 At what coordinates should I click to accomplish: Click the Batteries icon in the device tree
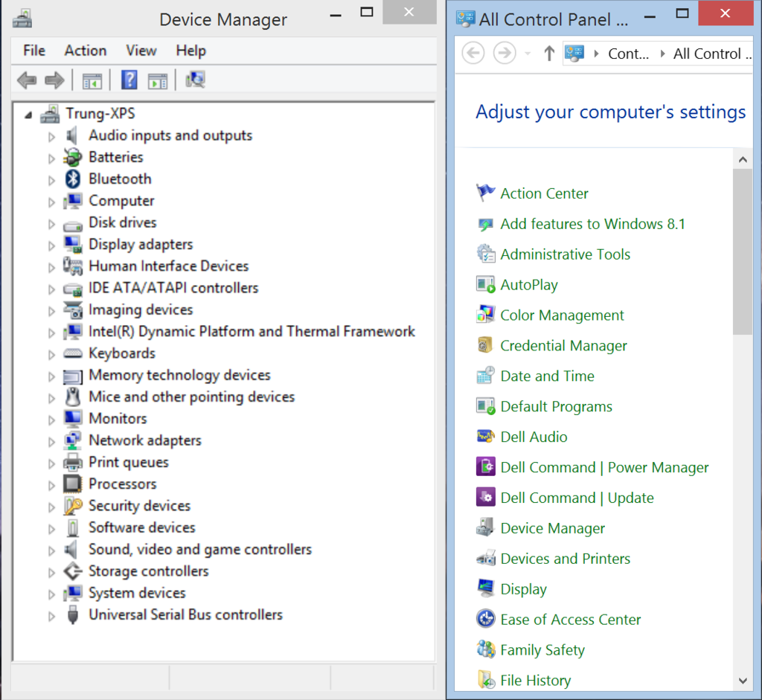pyautogui.click(x=73, y=157)
